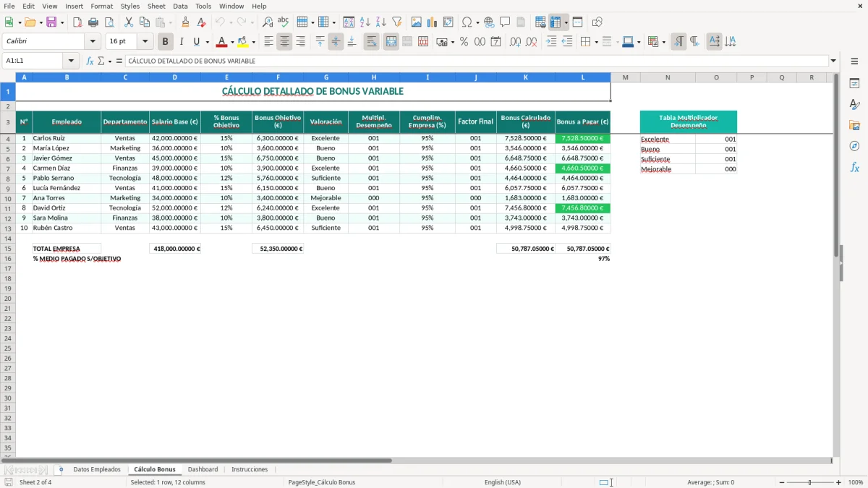Open the Font Size dropdown
Screen dimensions: 868x488
tap(145, 42)
